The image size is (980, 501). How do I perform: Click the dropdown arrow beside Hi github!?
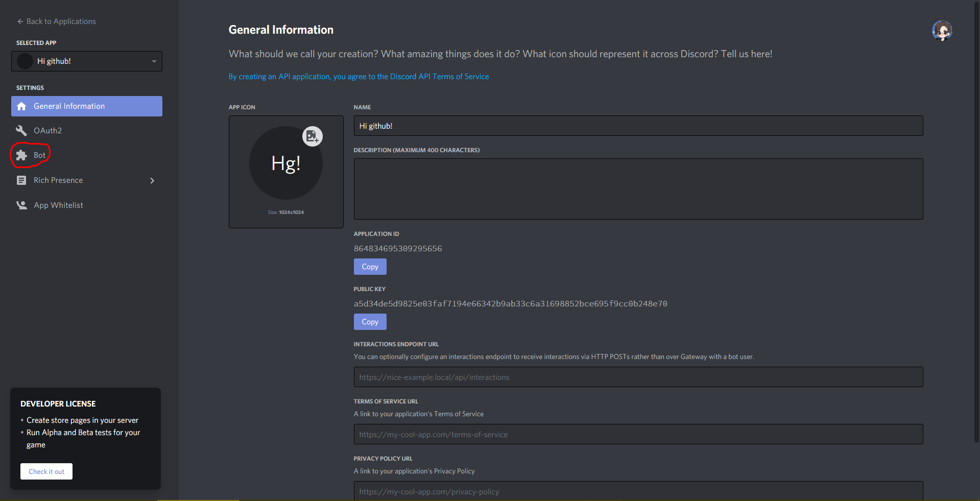(154, 61)
